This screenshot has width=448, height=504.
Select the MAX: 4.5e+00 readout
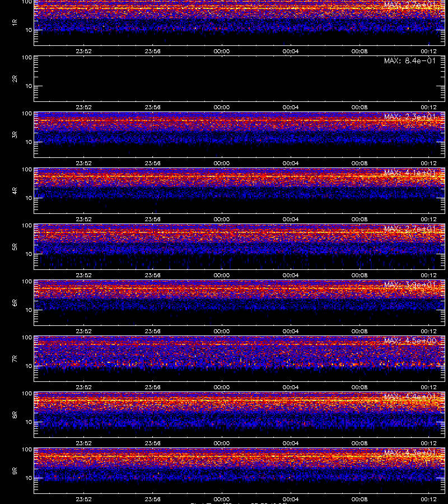(410, 340)
